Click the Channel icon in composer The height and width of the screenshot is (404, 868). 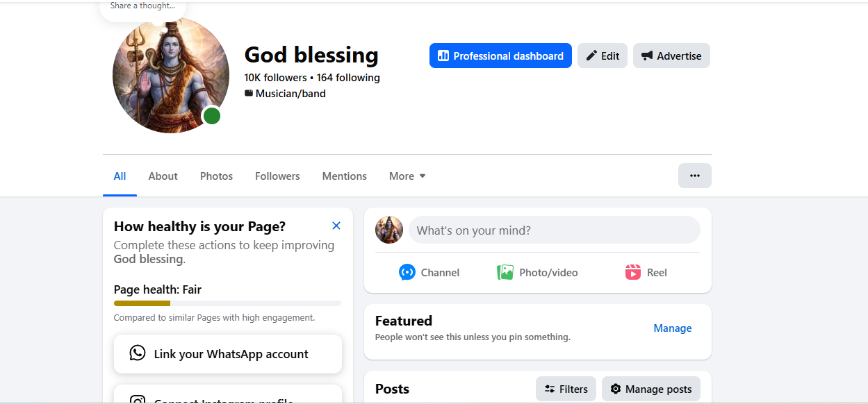coord(407,272)
